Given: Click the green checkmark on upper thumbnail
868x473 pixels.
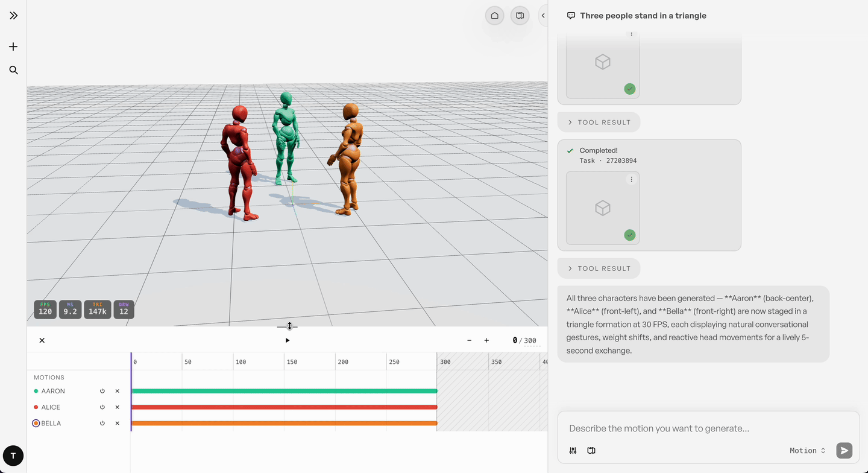Looking at the screenshot, I should click(630, 89).
